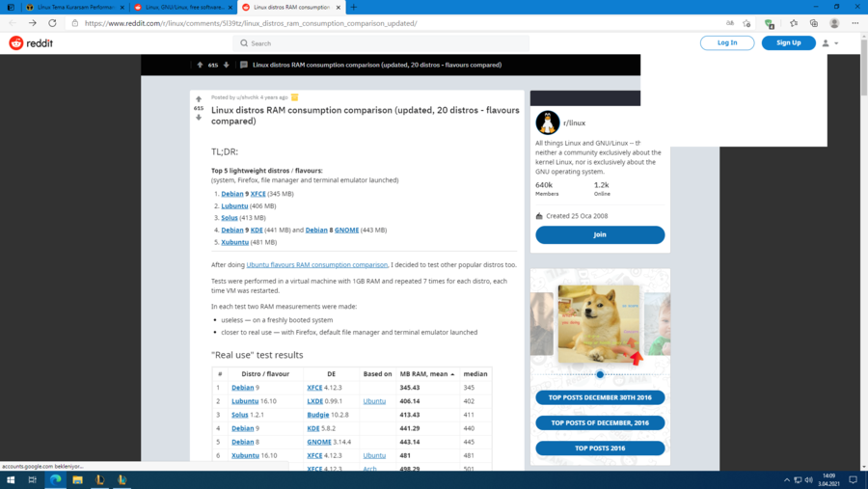Downvote the post beside its title
The width and height of the screenshot is (868, 489).
coord(198,118)
